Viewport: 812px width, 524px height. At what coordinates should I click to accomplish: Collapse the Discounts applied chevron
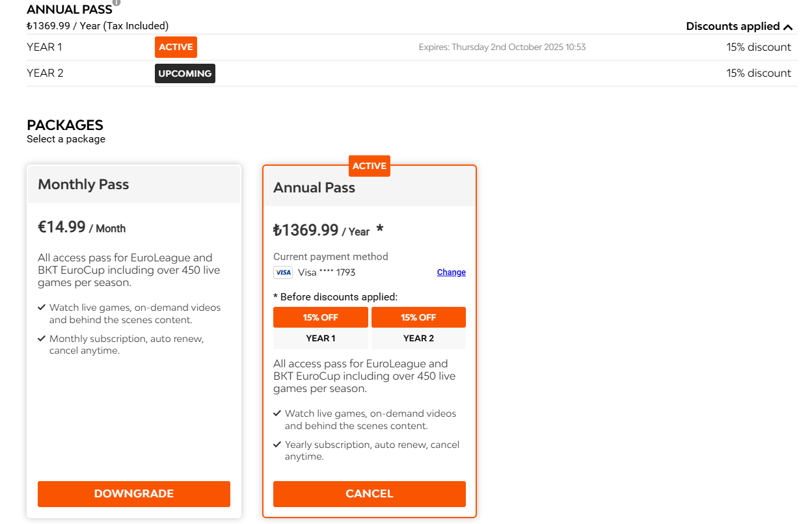(788, 27)
